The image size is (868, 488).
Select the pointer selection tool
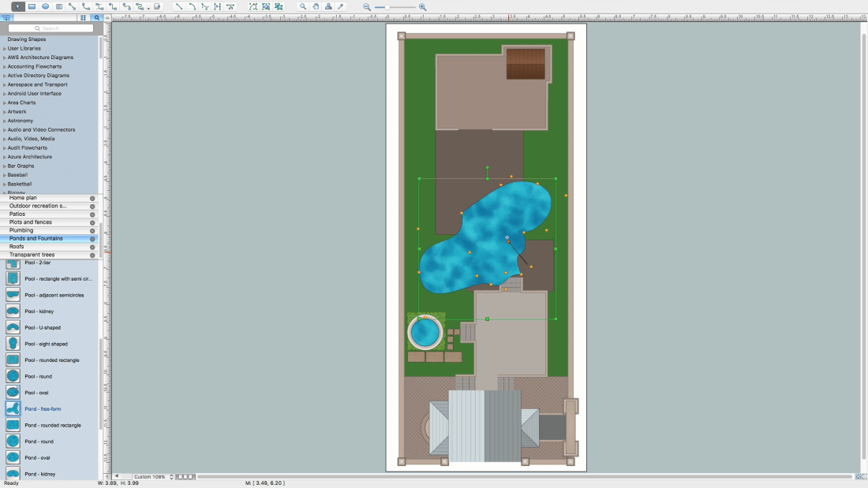(x=18, y=6)
